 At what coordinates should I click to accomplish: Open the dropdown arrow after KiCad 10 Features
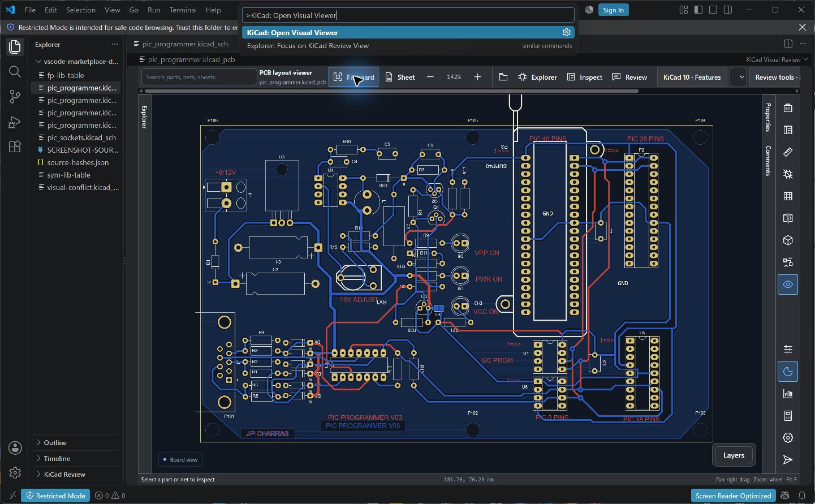click(739, 77)
